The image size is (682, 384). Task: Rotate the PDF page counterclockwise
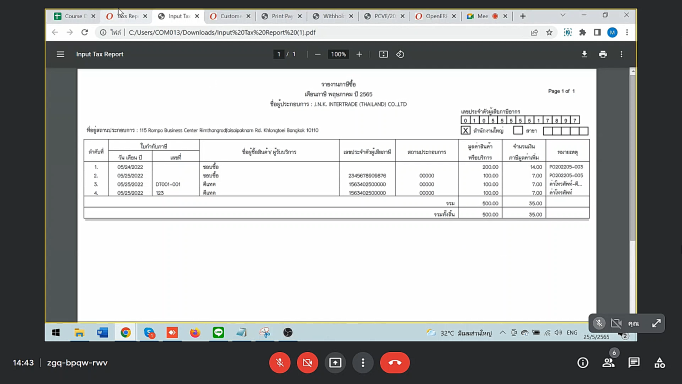[x=400, y=54]
